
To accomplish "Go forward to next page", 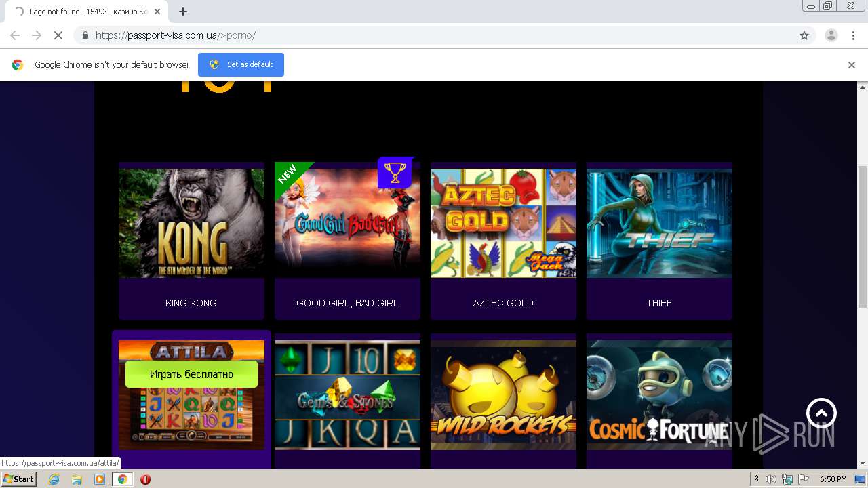I will [37, 35].
